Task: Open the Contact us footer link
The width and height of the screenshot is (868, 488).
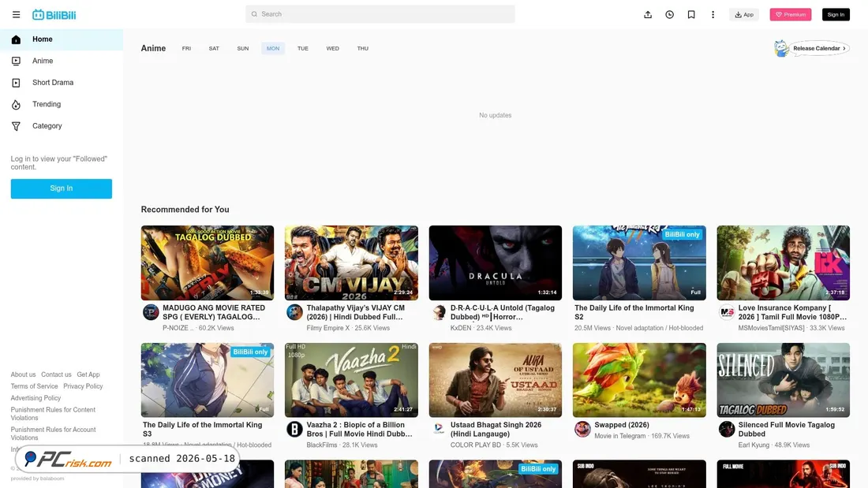Action: (x=56, y=374)
